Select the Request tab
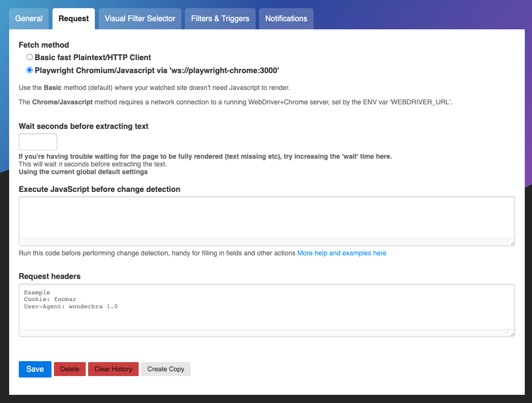 pyautogui.click(x=74, y=19)
